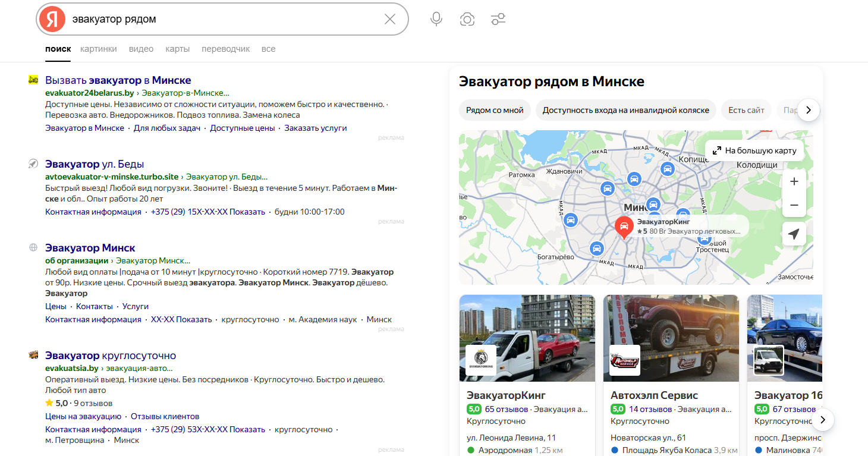Show phone '+375 (29) 53X-XX-XX Показать'
Image resolution: width=868 pixels, height=456 pixels.
[208, 429]
